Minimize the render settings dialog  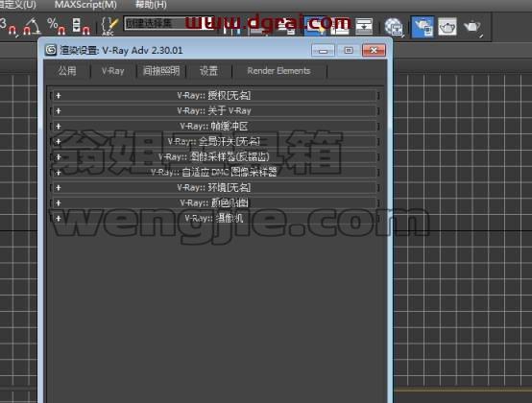tap(323, 51)
